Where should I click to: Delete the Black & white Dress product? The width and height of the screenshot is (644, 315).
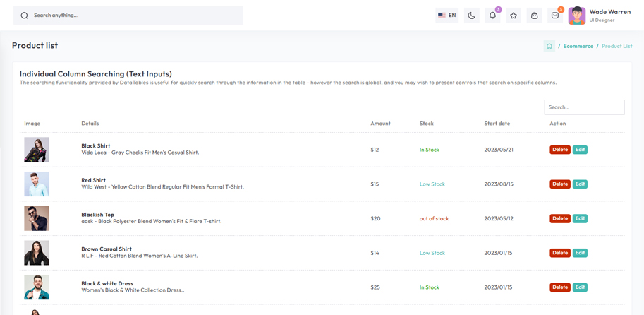point(560,287)
